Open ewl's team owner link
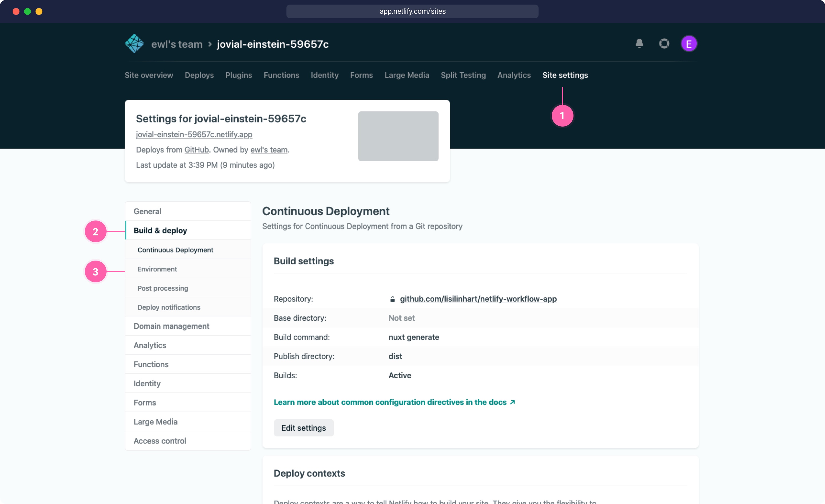 (269, 149)
